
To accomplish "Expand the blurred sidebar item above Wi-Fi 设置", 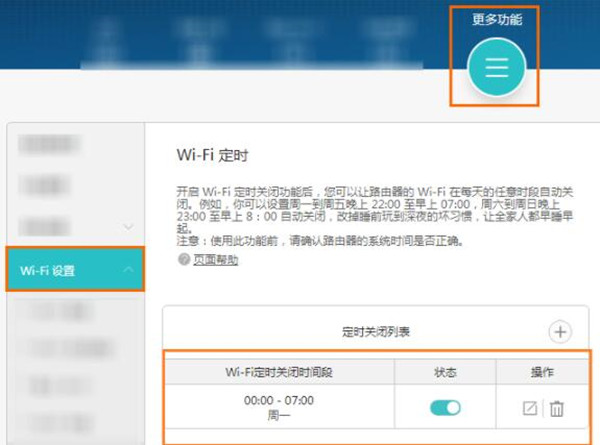I will tap(128, 227).
